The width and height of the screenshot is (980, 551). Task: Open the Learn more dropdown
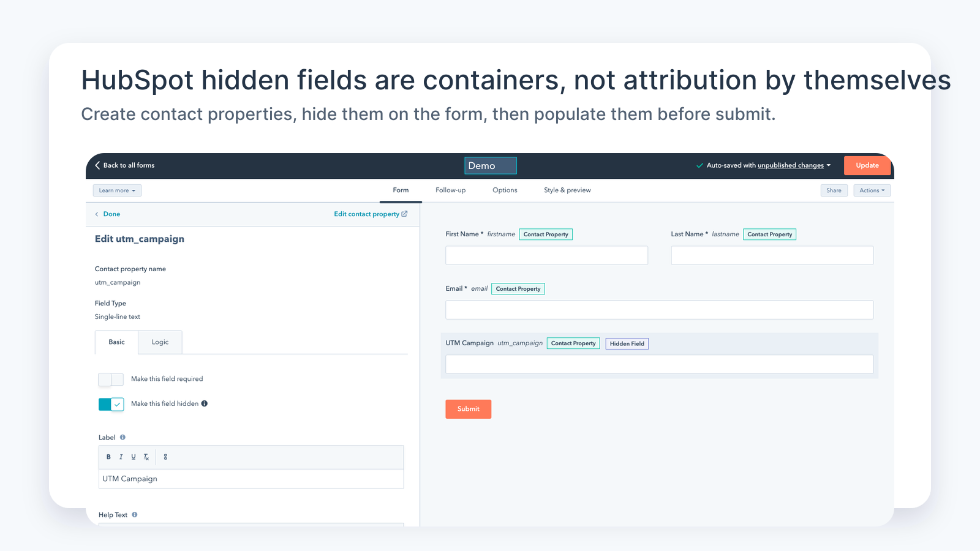click(117, 190)
